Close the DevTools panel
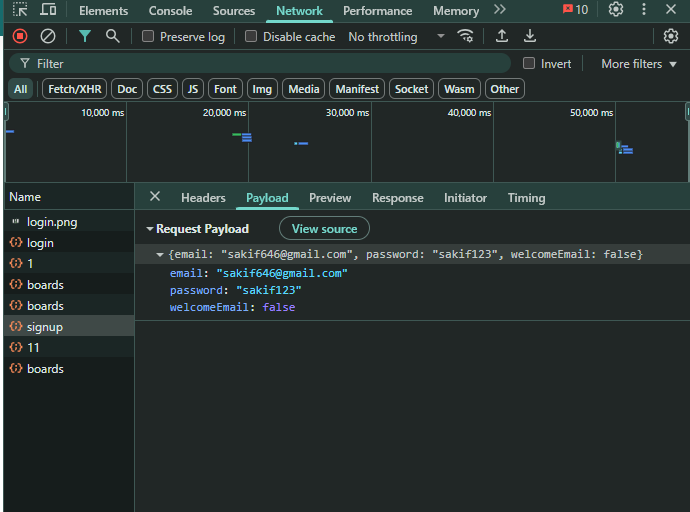The width and height of the screenshot is (690, 512). (671, 9)
